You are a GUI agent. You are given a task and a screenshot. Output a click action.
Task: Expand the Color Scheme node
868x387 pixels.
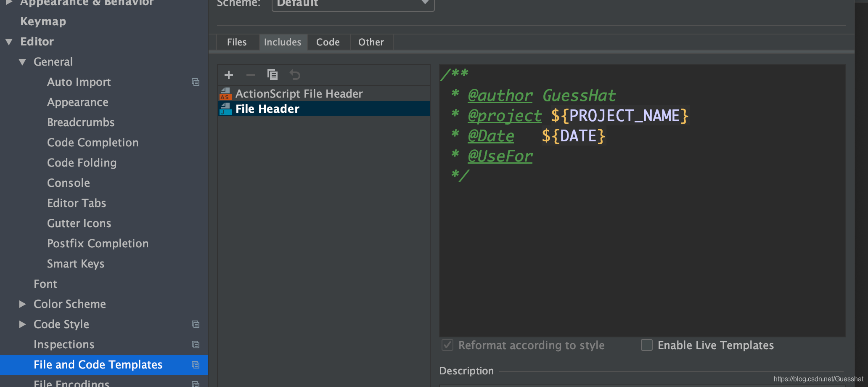point(22,304)
